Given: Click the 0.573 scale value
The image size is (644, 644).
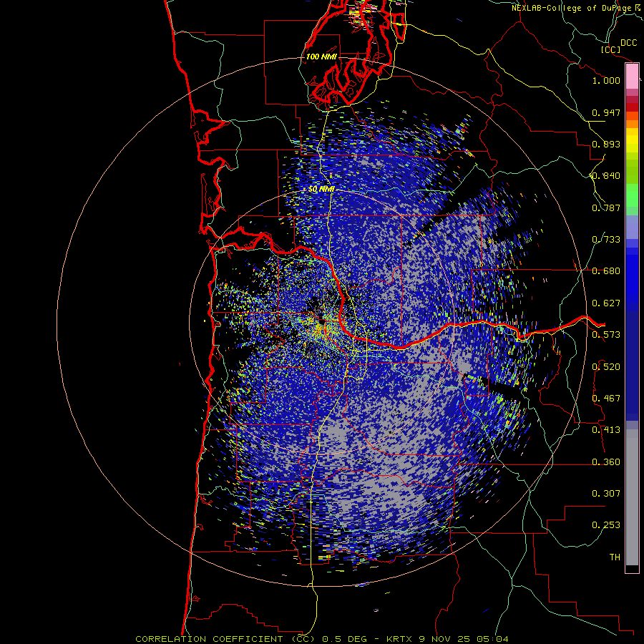Looking at the screenshot, I should (606, 335).
